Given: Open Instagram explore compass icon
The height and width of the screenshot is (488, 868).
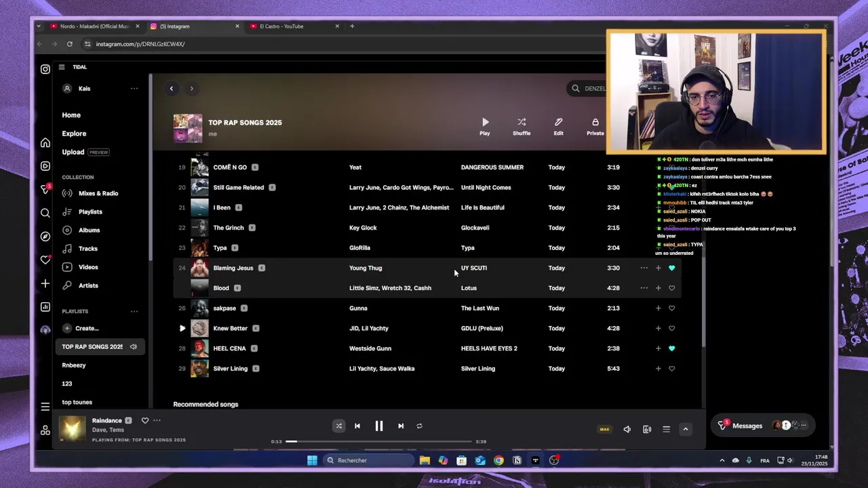Looking at the screenshot, I should 45,237.
